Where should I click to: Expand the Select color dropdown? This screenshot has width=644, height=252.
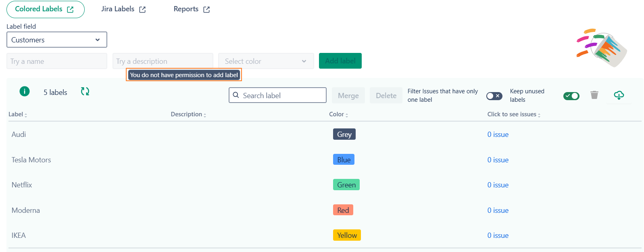[x=266, y=61]
